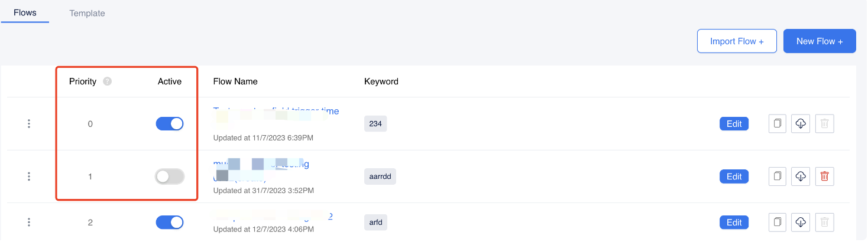Screen dimensions: 868x242
Task: Select the Flows tab
Action: pyautogui.click(x=25, y=12)
